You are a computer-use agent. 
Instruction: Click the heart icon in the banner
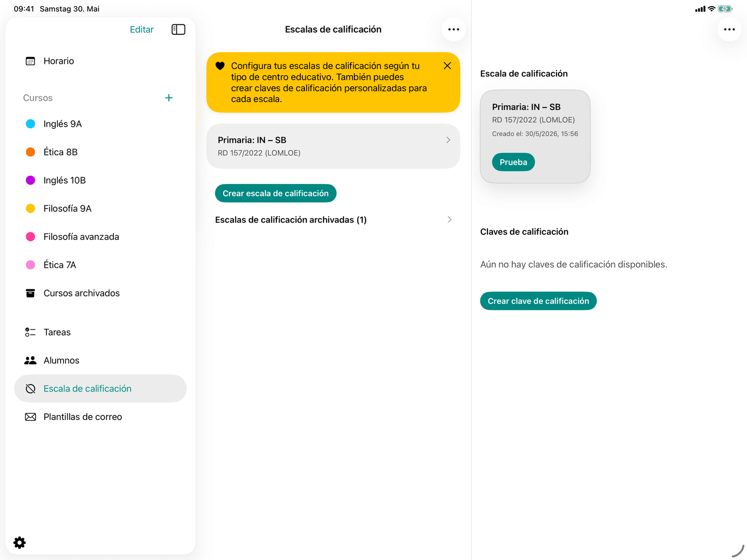coord(220,66)
